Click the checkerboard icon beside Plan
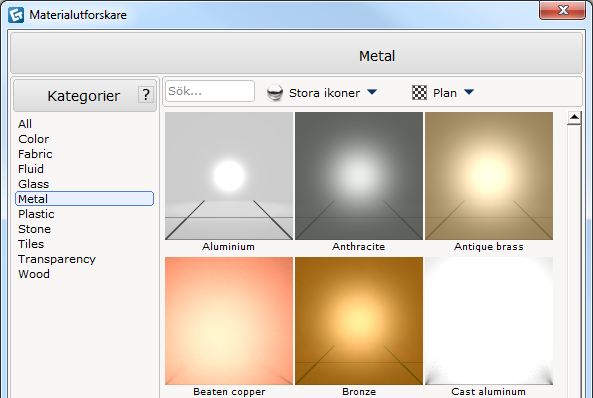This screenshot has height=398, width=593. (419, 93)
